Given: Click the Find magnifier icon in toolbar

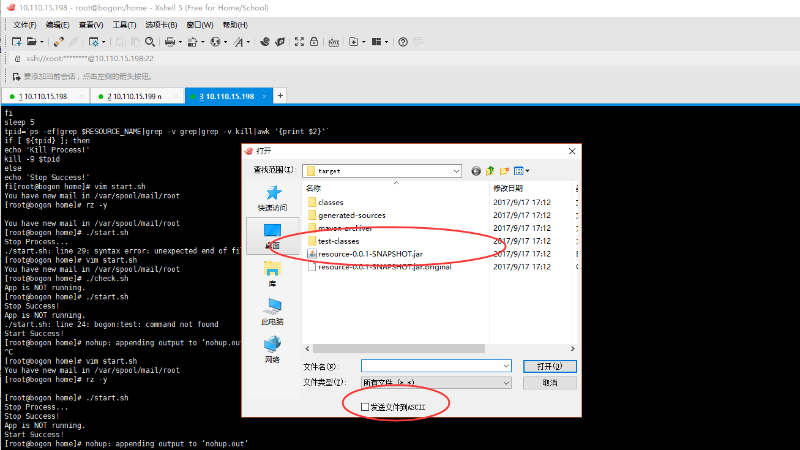Looking at the screenshot, I should (x=150, y=42).
